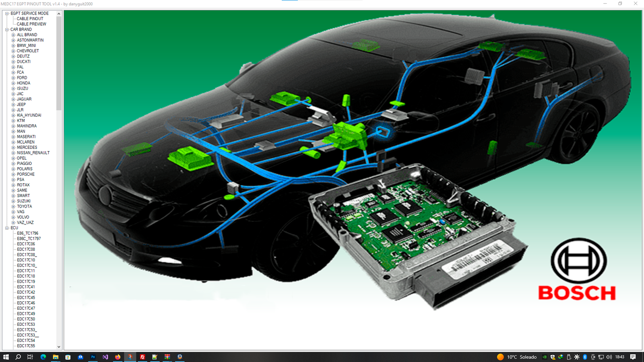Select CABLE PINOUT in service mode
The height and width of the screenshot is (362, 644).
click(x=30, y=19)
